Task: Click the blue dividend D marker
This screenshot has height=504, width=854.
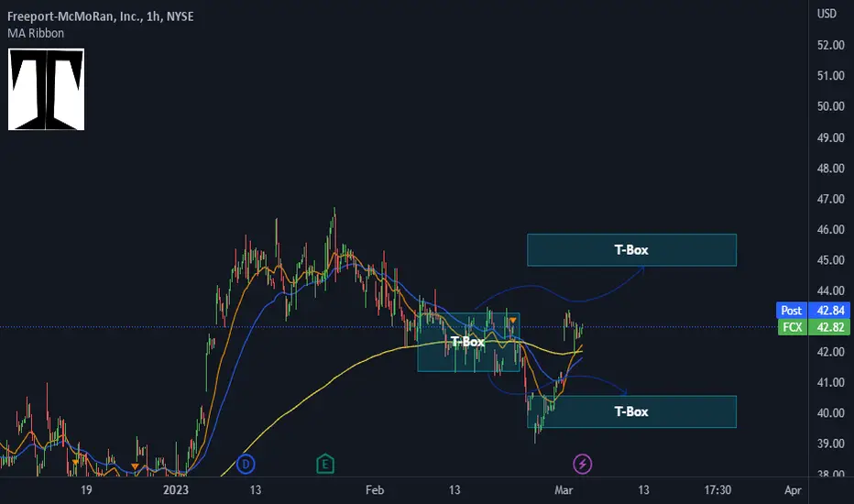Action: click(x=246, y=465)
